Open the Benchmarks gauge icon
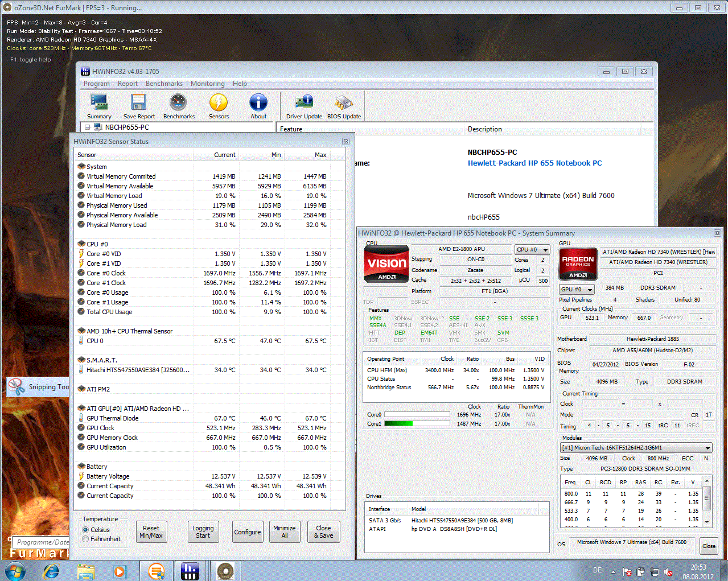 point(179,106)
